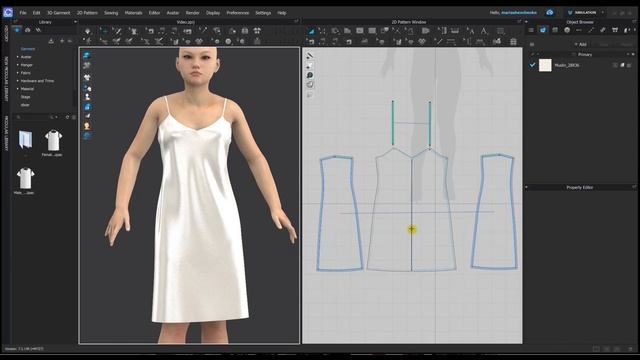Open the Materials menu

tap(133, 13)
